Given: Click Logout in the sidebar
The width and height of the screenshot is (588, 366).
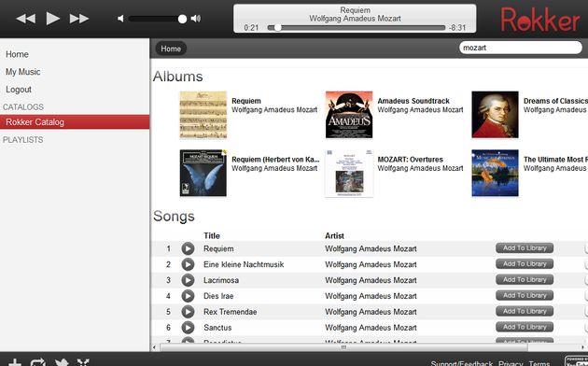Looking at the screenshot, I should click(x=19, y=90).
